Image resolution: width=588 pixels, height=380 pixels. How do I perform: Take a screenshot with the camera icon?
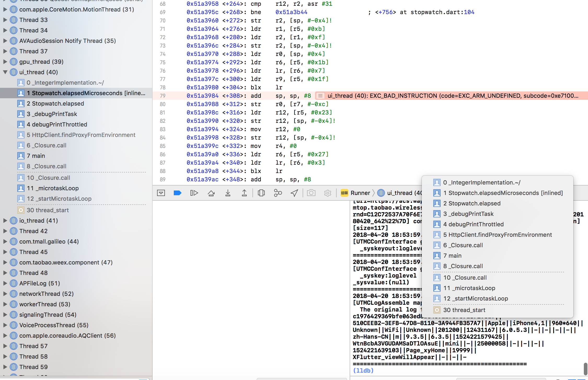pos(311,193)
